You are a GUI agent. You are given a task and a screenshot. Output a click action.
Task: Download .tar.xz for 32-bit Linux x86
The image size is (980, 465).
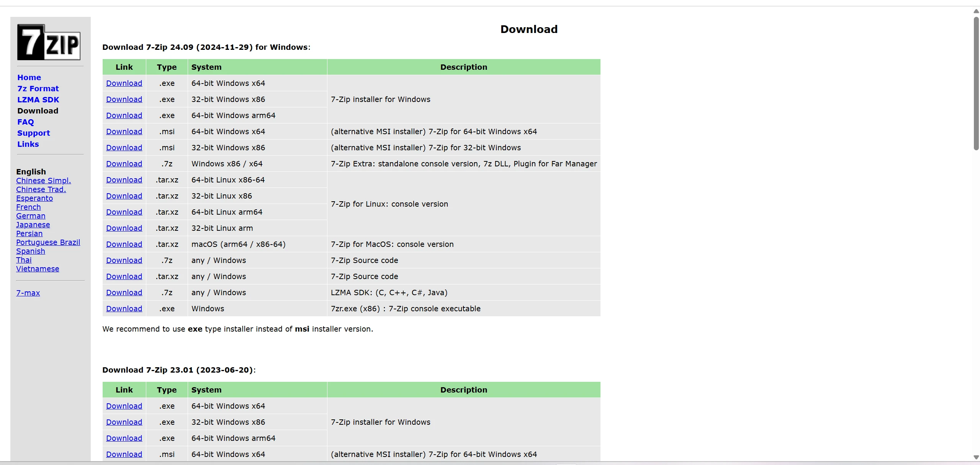pyautogui.click(x=124, y=196)
